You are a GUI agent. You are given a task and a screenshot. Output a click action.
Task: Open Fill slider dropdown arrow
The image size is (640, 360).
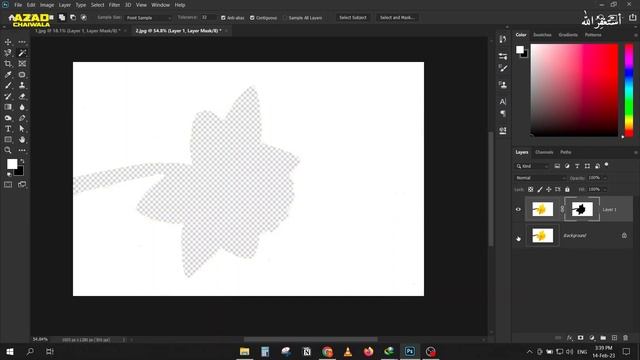coord(605,189)
